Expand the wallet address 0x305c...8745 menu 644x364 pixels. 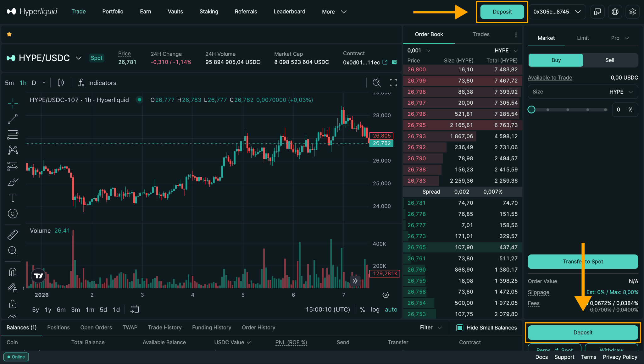coord(557,12)
